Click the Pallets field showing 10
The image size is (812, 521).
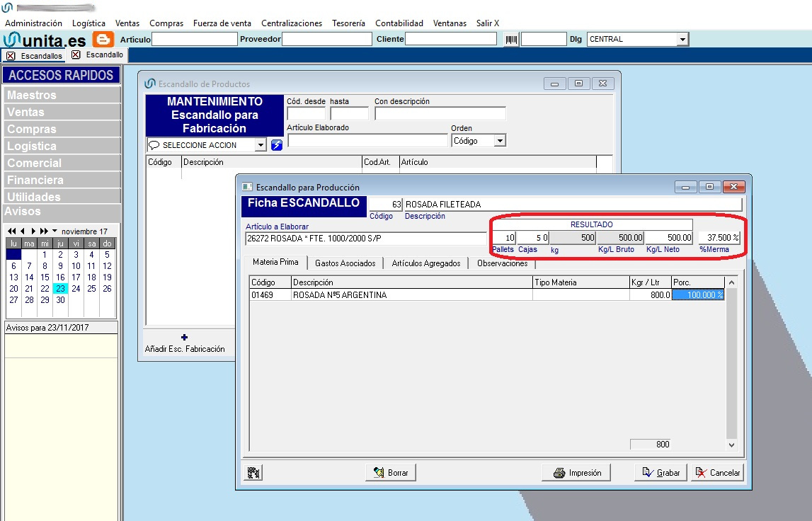pos(504,238)
